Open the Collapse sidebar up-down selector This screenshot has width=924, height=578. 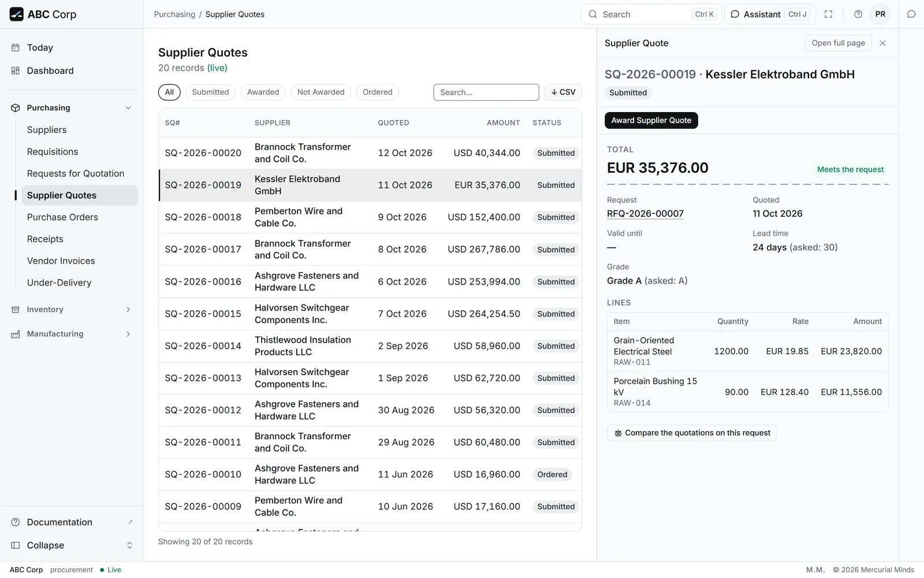[129, 546]
